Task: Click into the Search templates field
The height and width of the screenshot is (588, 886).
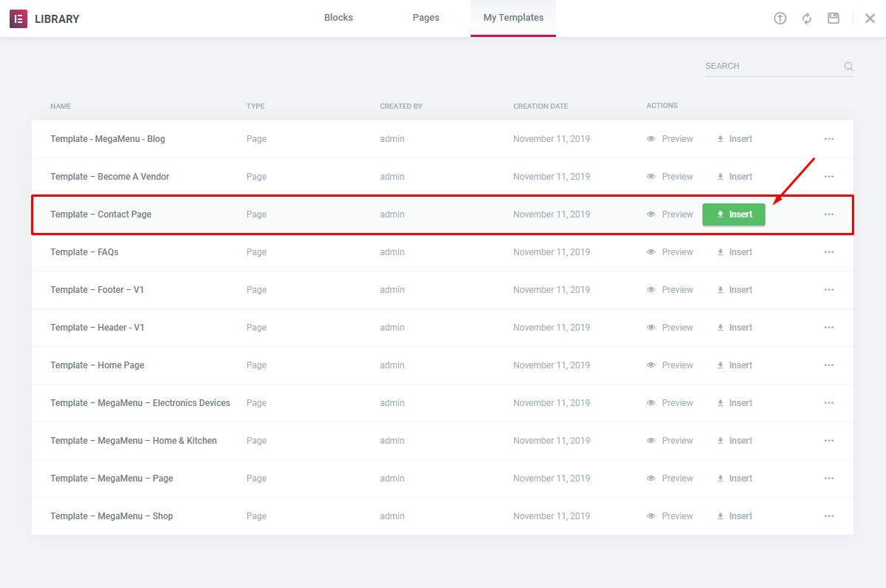Action: tap(770, 67)
